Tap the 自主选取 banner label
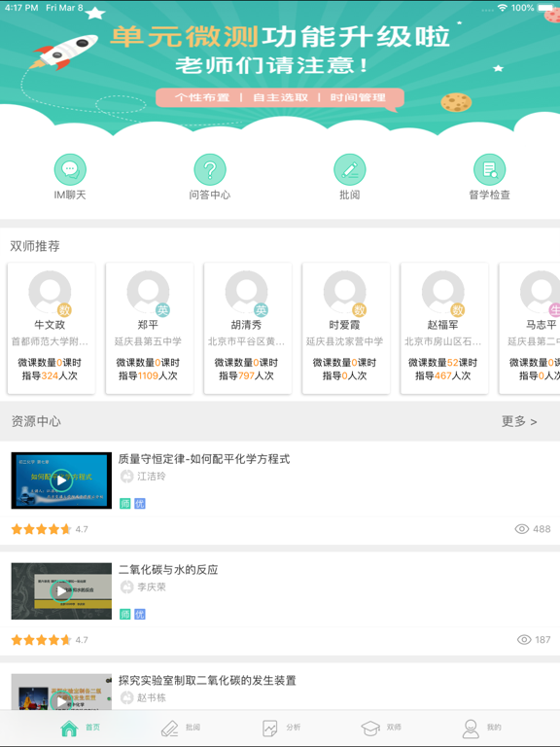 click(x=280, y=97)
